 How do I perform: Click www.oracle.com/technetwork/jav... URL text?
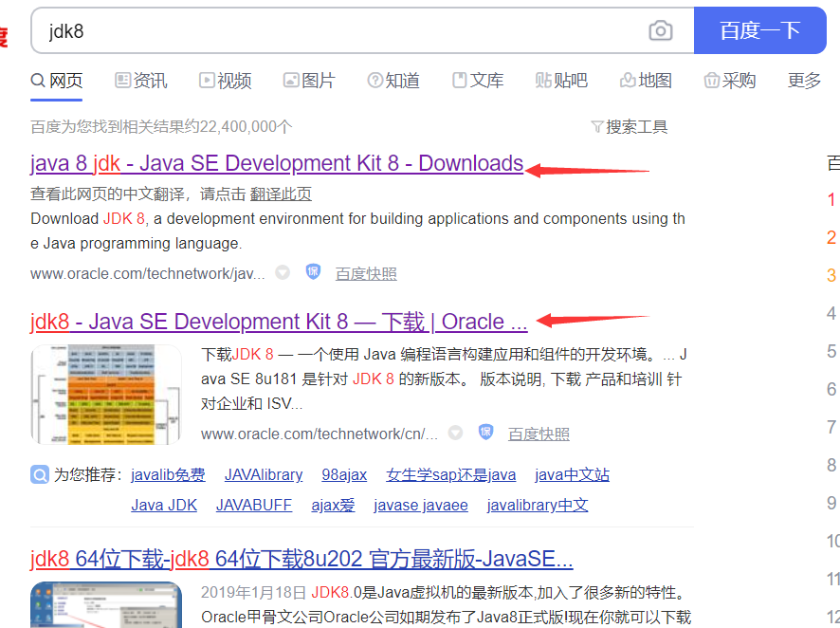[x=147, y=274]
